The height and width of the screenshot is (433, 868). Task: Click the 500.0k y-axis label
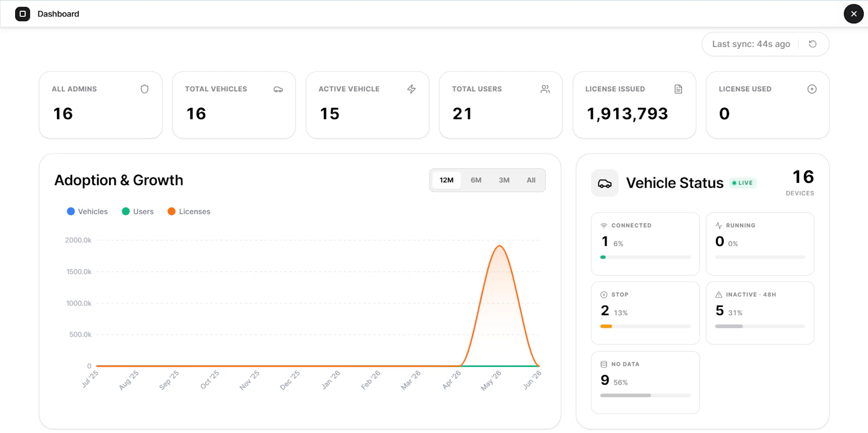pyautogui.click(x=80, y=334)
